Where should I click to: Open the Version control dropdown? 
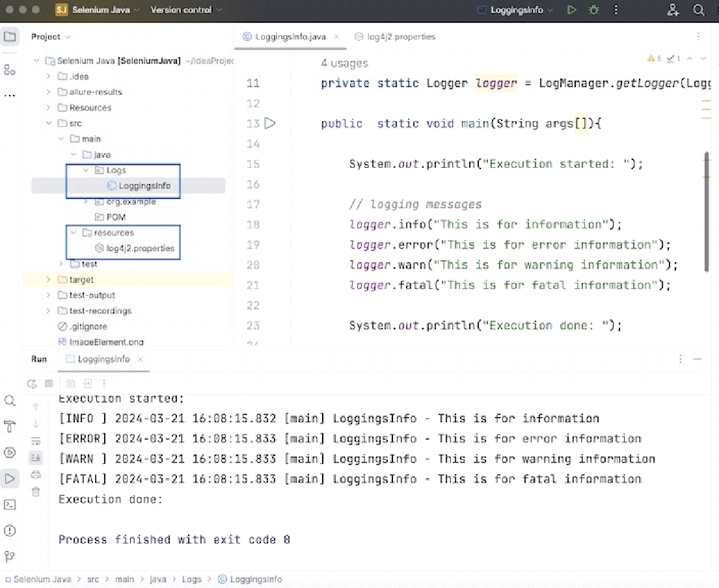185,10
